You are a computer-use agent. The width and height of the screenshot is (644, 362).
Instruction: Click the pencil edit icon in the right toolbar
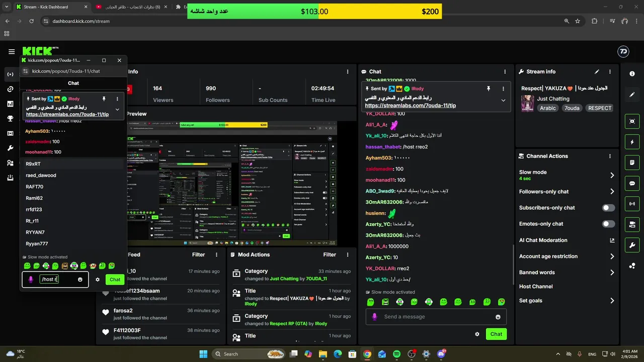point(632,95)
